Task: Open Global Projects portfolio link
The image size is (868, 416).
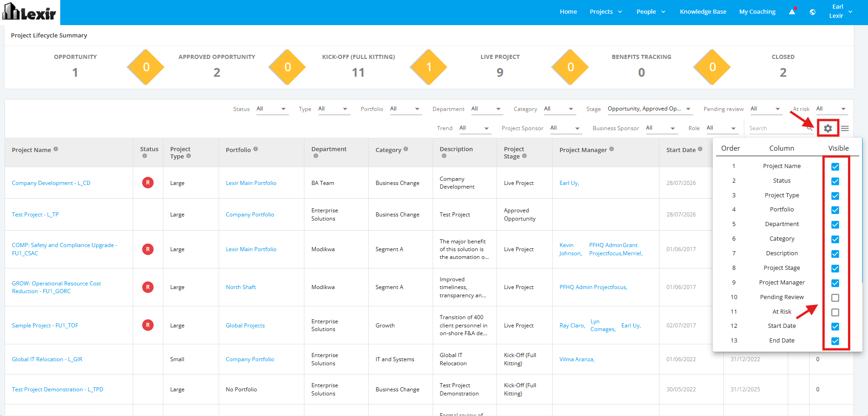Action: pos(245,326)
